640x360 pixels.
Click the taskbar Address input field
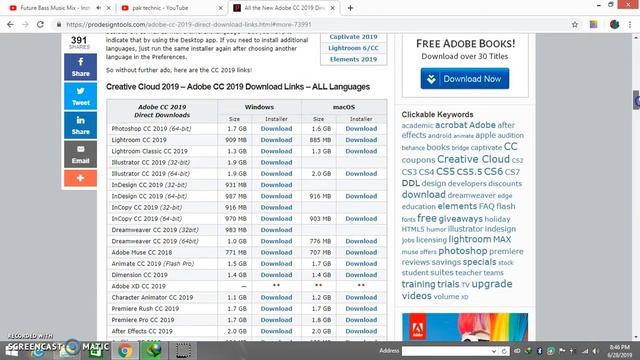[x=446, y=351]
